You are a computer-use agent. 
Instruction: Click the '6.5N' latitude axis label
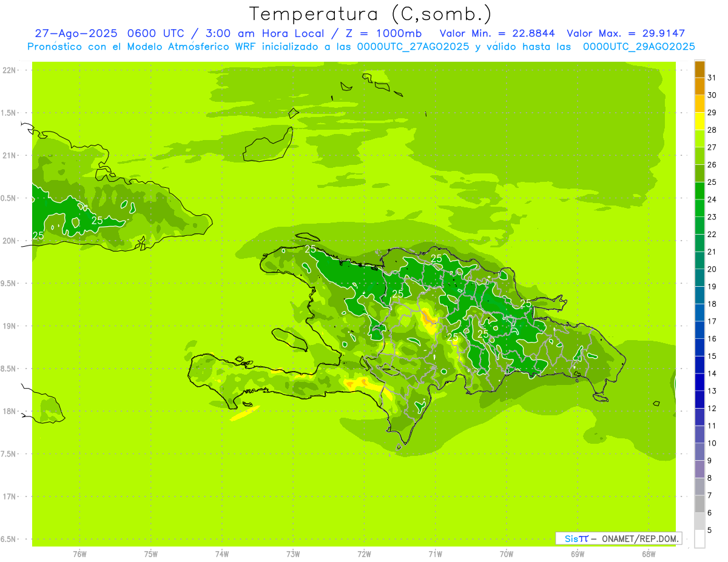coord(8,540)
